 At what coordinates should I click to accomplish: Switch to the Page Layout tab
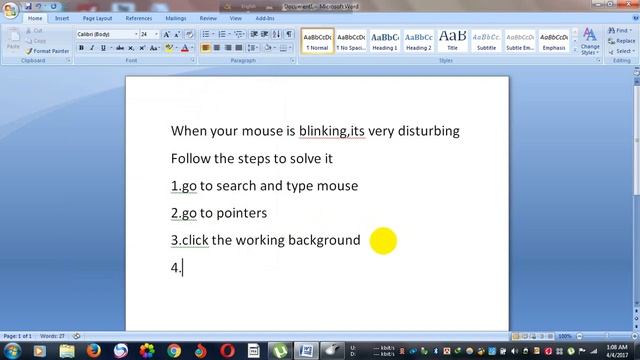coord(97,18)
